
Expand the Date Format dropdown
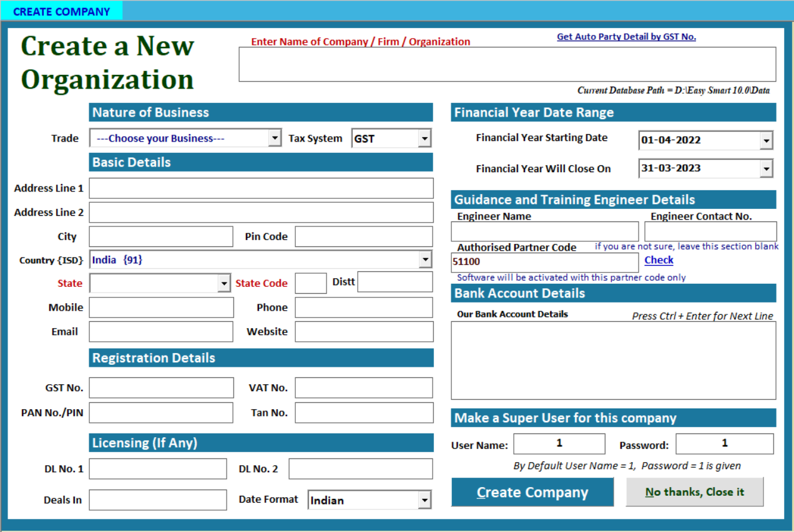424,500
